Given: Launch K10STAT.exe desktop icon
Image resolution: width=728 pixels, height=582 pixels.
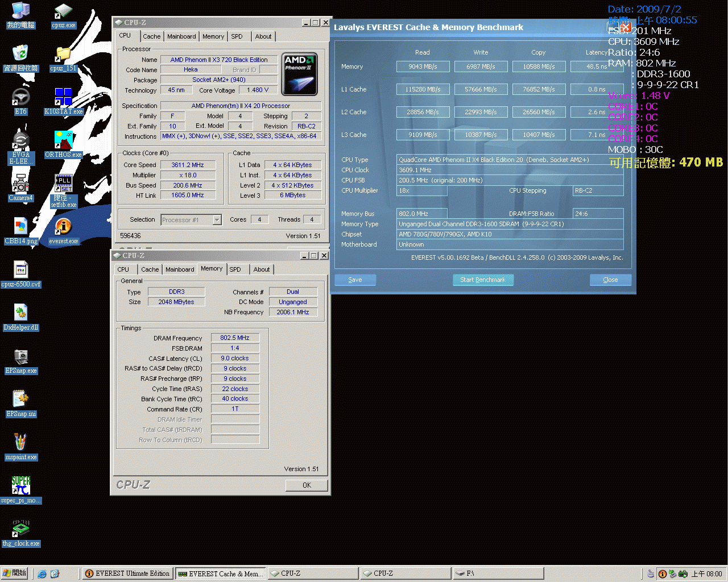Looking at the screenshot, I should coord(63,102).
